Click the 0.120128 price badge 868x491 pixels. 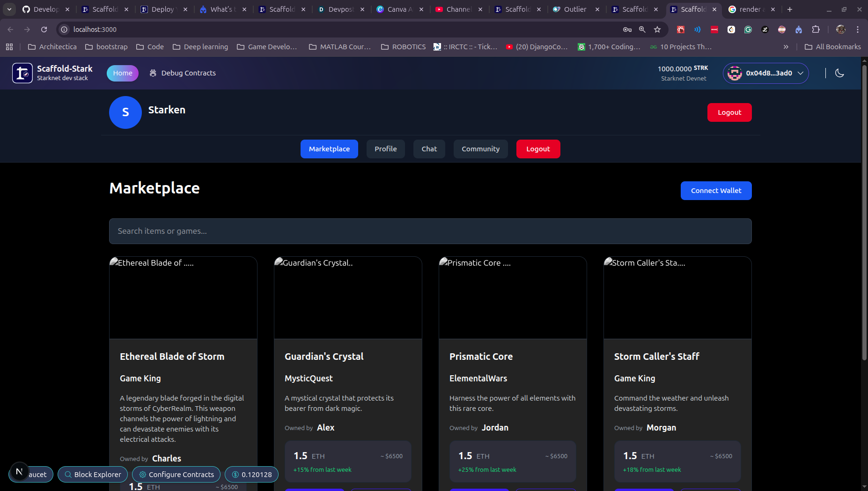(252, 475)
